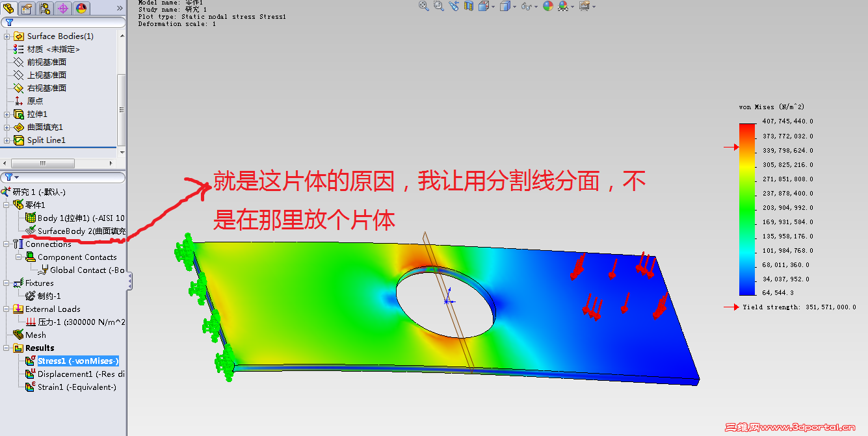Screen dimensions: 868x436
Task: Click the Previous View icon
Action: coord(454,6)
